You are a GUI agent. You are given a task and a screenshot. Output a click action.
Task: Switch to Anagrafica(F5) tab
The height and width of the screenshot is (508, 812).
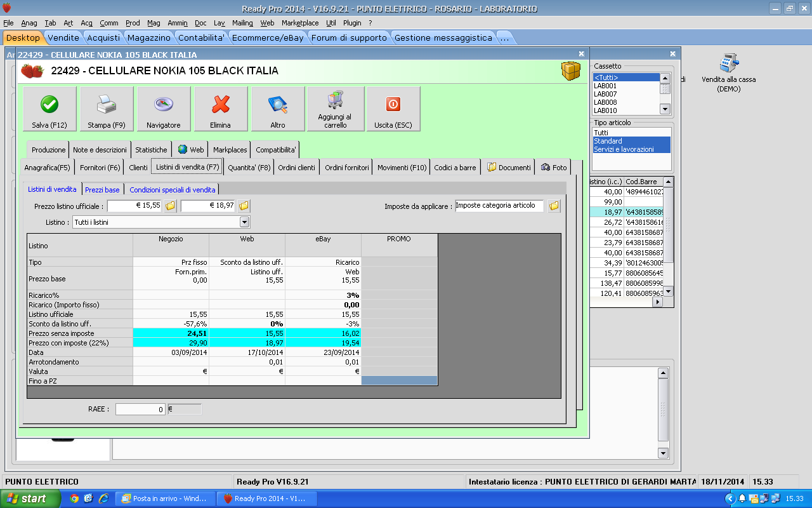point(47,168)
